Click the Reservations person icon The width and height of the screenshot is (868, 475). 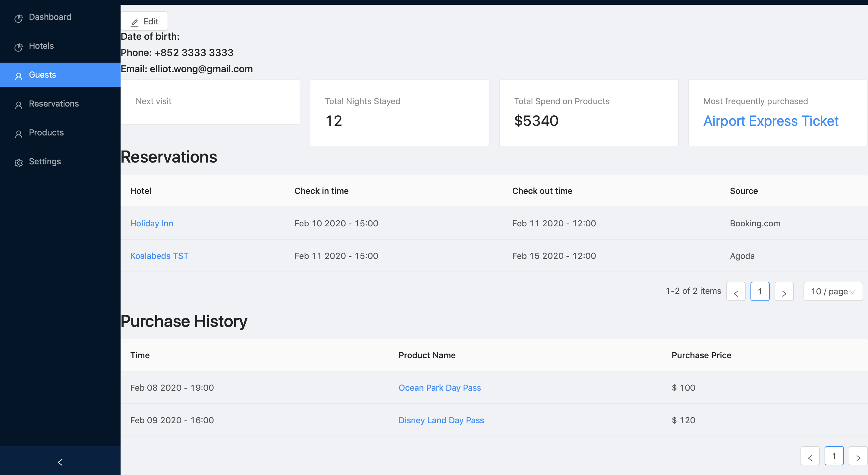18,105
